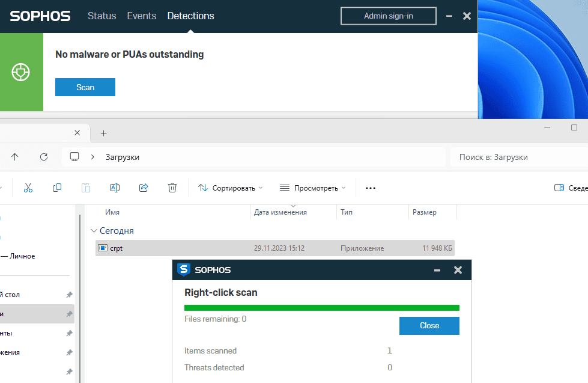The image size is (588, 383).
Task: Click the pin icon next to the нты item
Action: (x=70, y=333)
